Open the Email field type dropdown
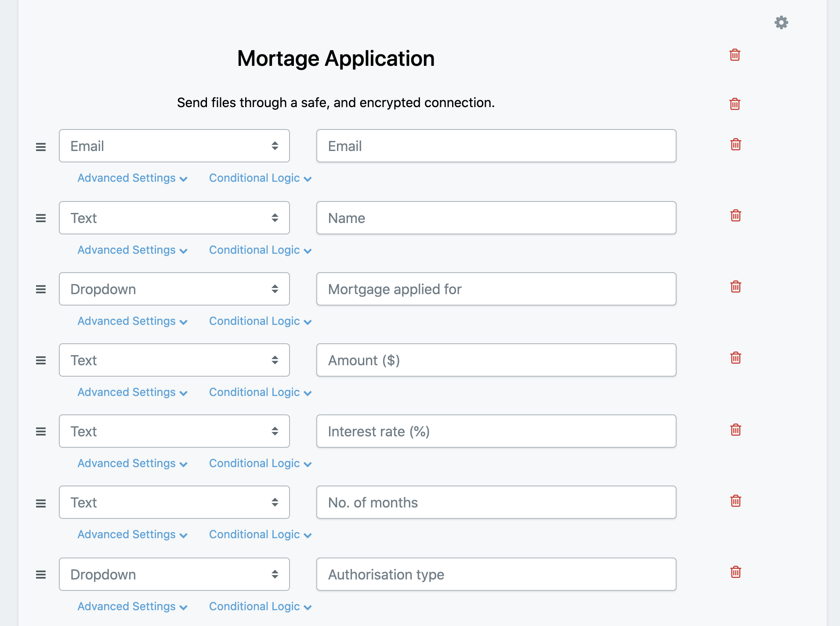The height and width of the screenshot is (626, 840). [174, 146]
